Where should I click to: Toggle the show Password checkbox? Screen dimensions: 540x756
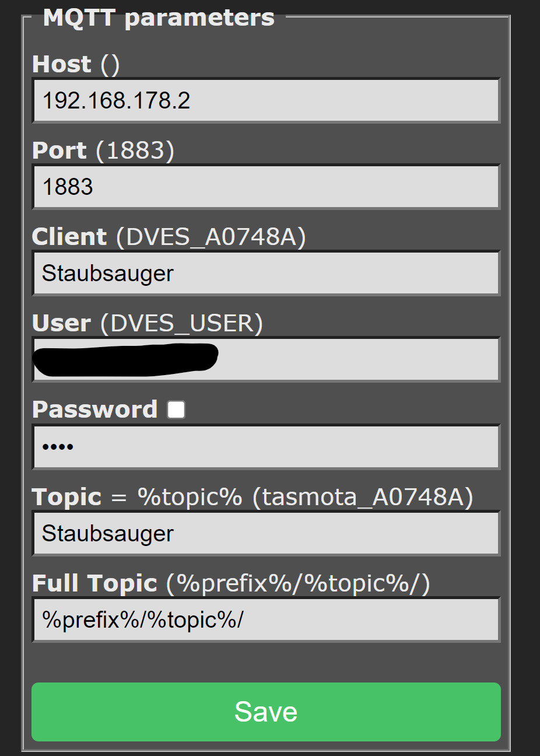click(x=176, y=409)
